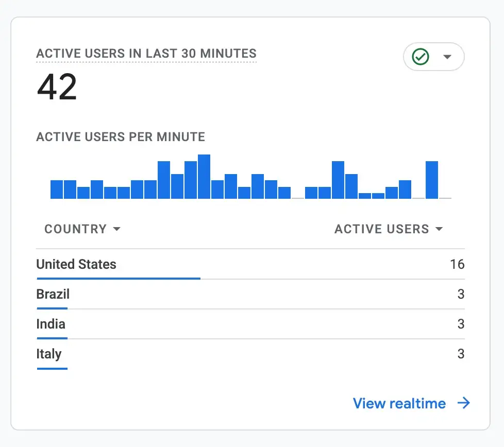Click the 42 active users total
Viewport: 504px width, 447px height.
click(57, 87)
